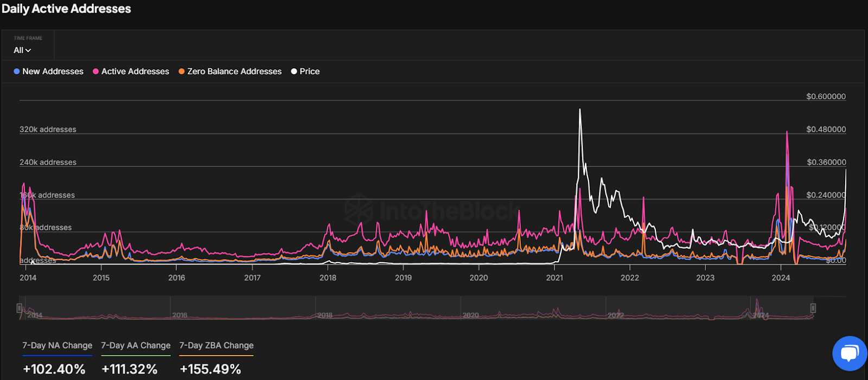Click the left range slider handle

20,308
